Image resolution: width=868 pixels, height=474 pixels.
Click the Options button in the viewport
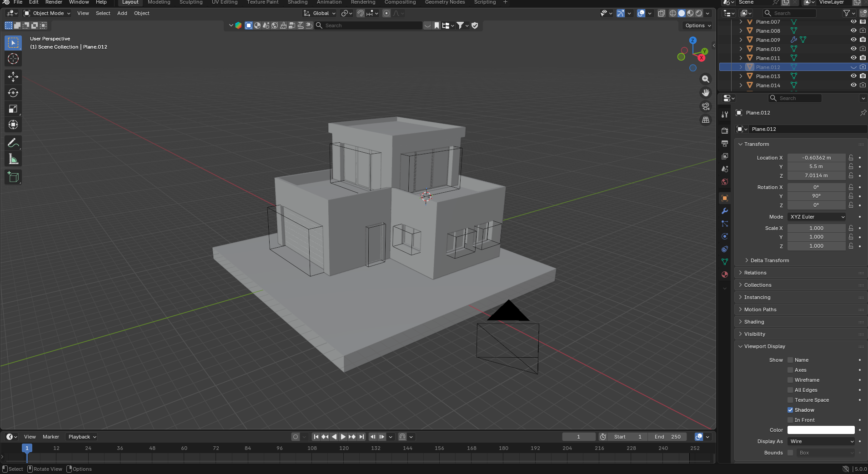click(697, 25)
